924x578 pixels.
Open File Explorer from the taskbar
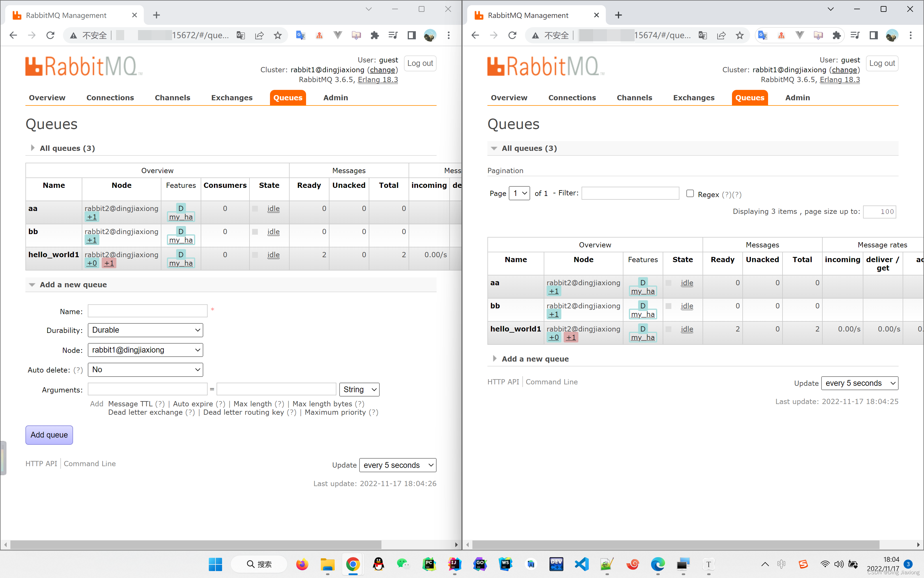[328, 564]
